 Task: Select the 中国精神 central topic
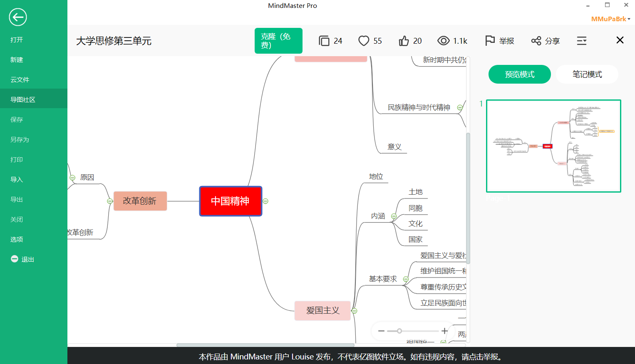231,201
